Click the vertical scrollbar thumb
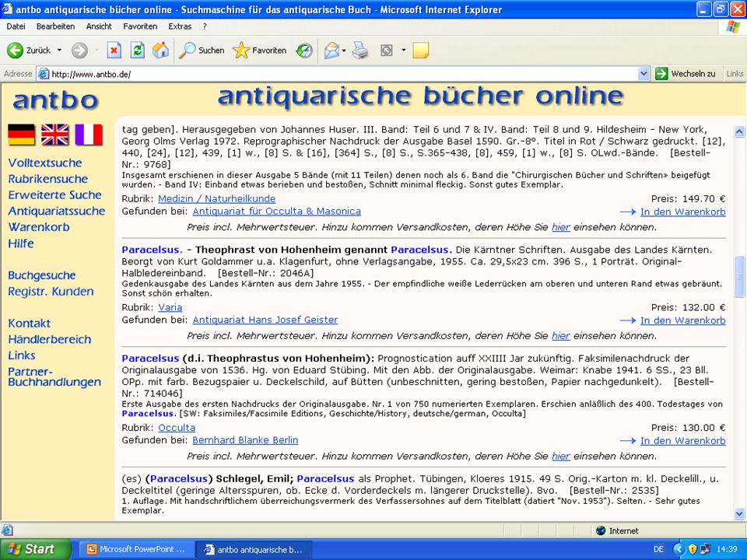Image resolution: width=747 pixels, height=560 pixels. pyautogui.click(x=739, y=277)
